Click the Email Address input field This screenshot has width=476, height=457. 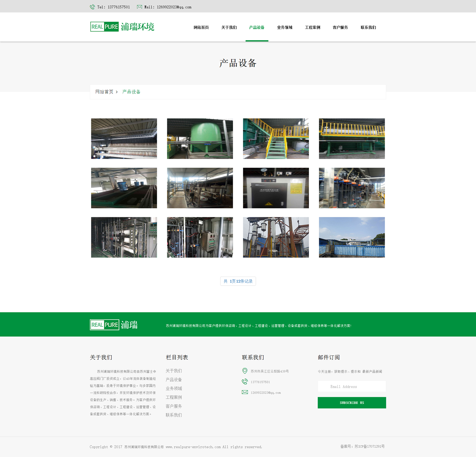coord(351,387)
